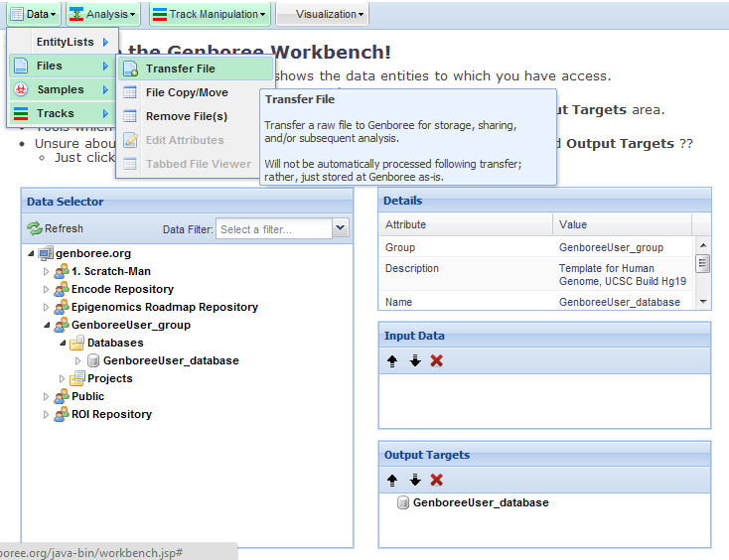Open the Samples submenu
The width and height of the screenshot is (729, 560).
[x=60, y=89]
